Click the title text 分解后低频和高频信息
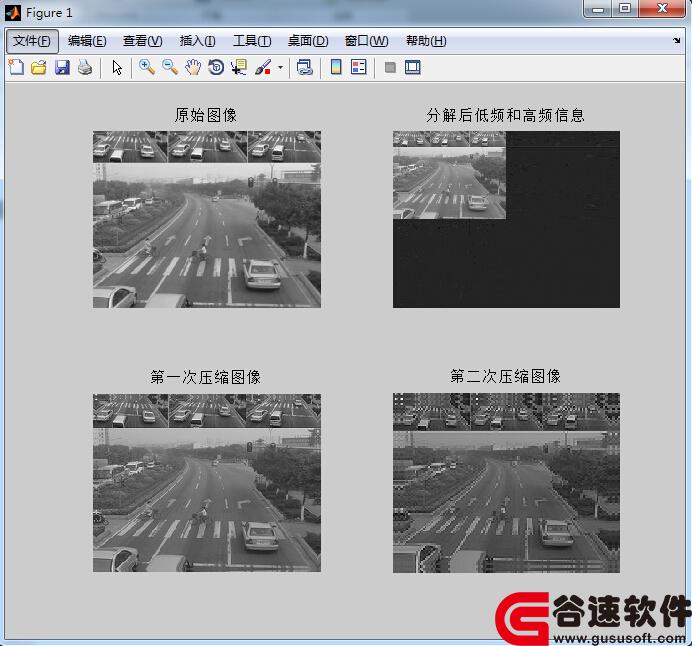The image size is (692, 646). (506, 115)
